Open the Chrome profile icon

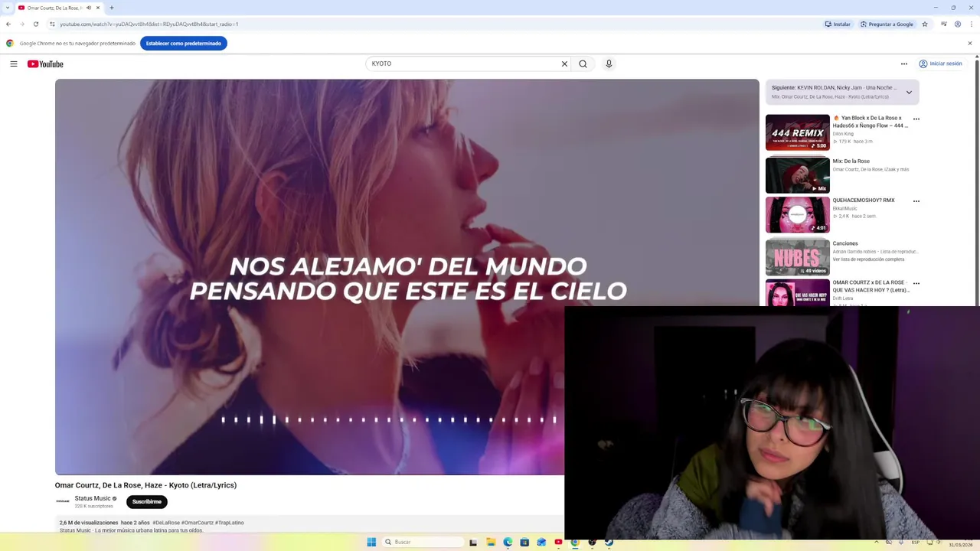point(958,24)
